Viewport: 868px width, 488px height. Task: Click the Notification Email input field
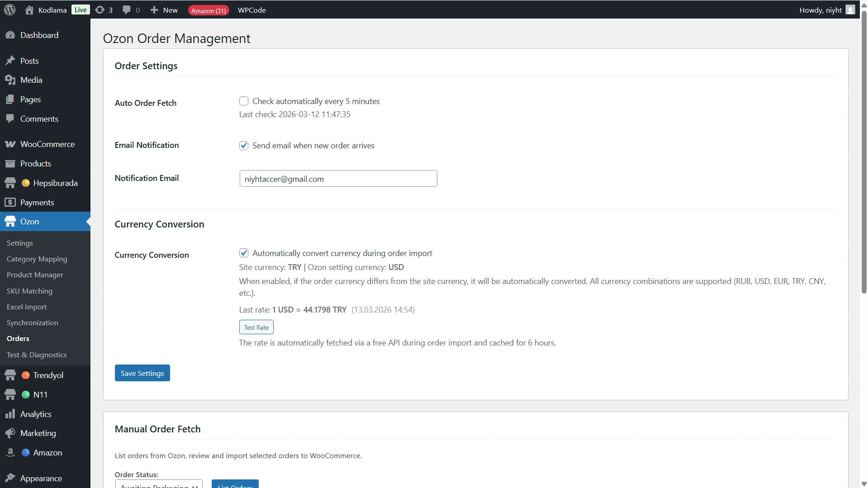click(x=338, y=179)
